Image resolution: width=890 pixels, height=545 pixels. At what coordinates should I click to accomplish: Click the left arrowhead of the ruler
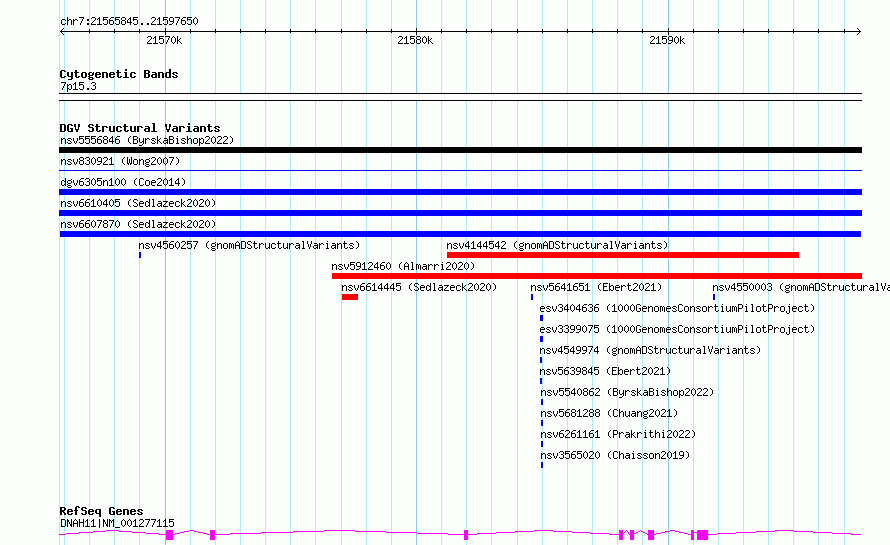(62, 32)
